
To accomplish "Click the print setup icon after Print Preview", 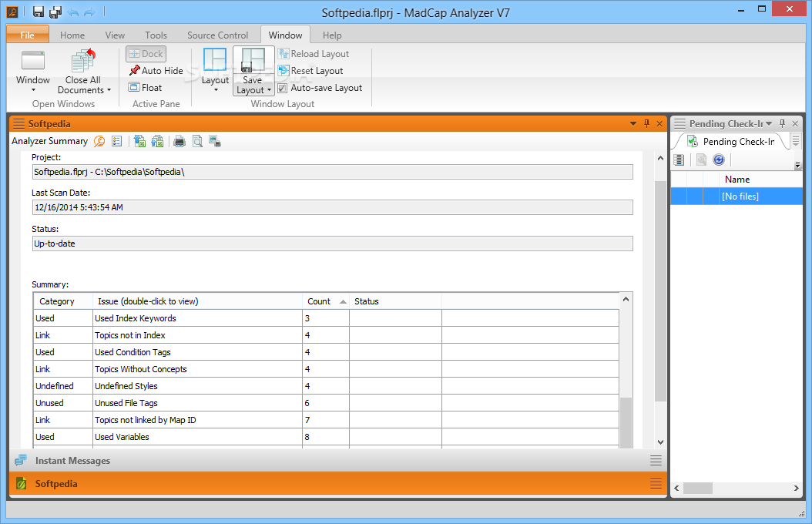I will click(215, 141).
